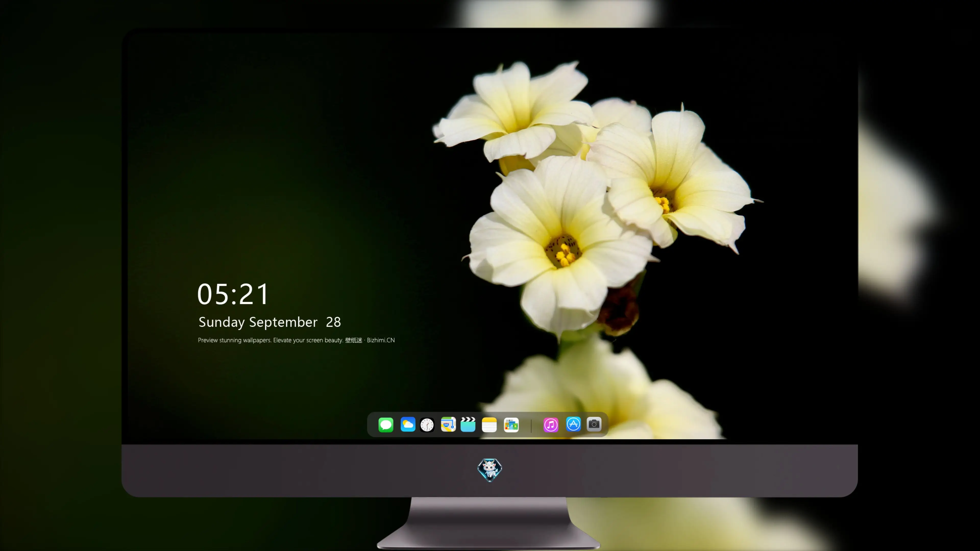Open the blue App Store icon
This screenshot has height=551, width=980.
coord(573,424)
